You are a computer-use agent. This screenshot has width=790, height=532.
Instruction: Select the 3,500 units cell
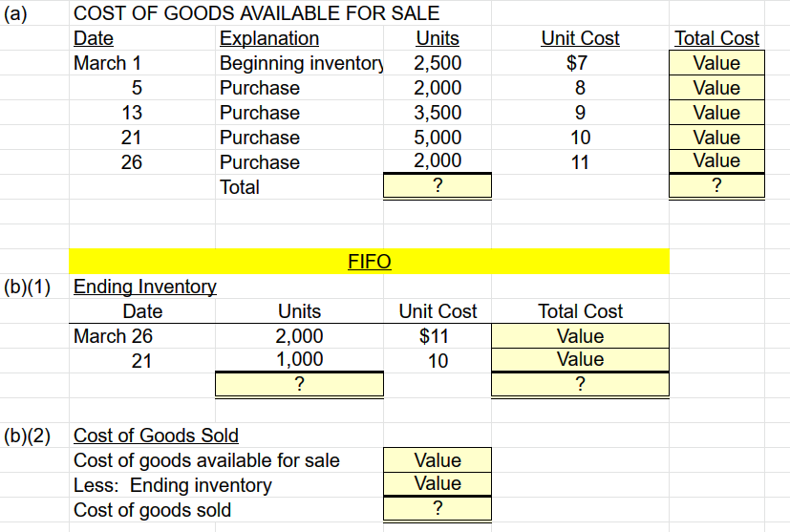(438, 113)
